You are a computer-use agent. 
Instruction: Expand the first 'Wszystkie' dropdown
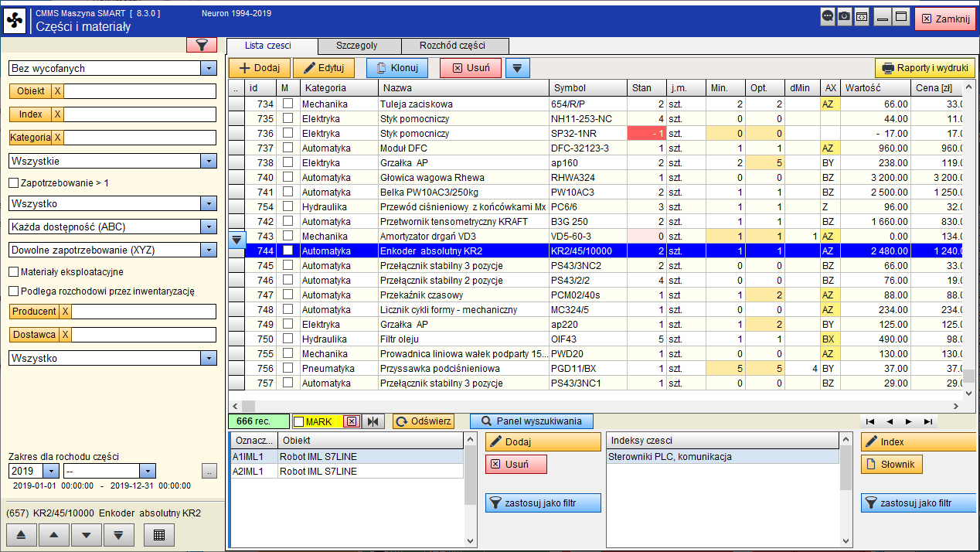tap(209, 162)
